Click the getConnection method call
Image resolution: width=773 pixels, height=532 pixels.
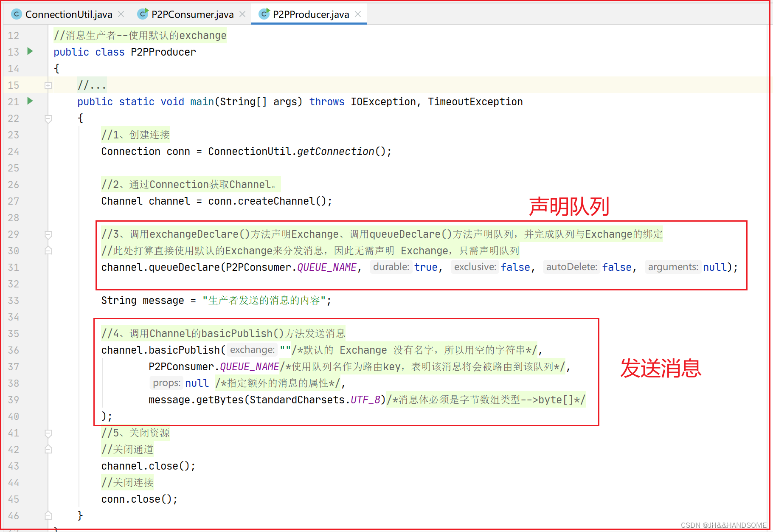point(336,152)
